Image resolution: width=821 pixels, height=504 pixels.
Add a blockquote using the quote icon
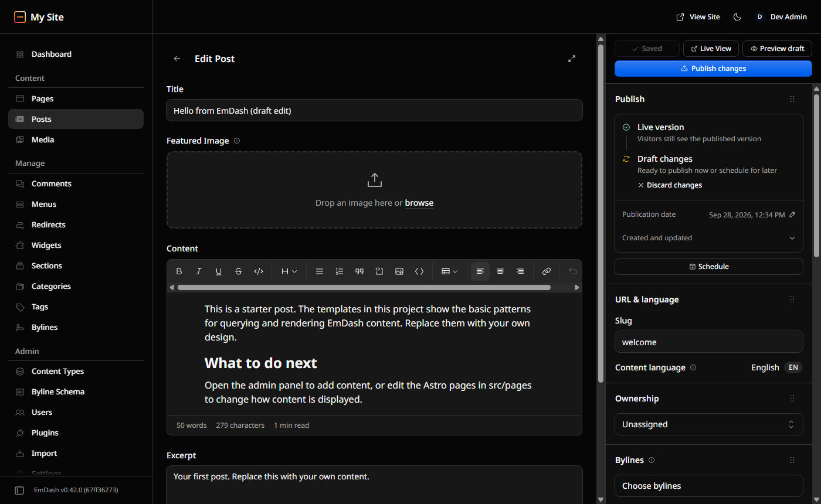coord(359,271)
